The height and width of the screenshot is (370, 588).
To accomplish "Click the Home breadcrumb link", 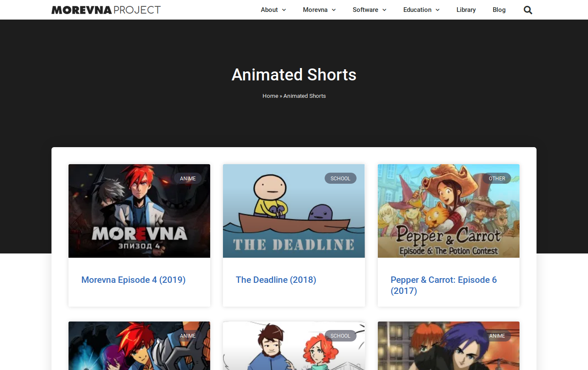I will (x=270, y=96).
